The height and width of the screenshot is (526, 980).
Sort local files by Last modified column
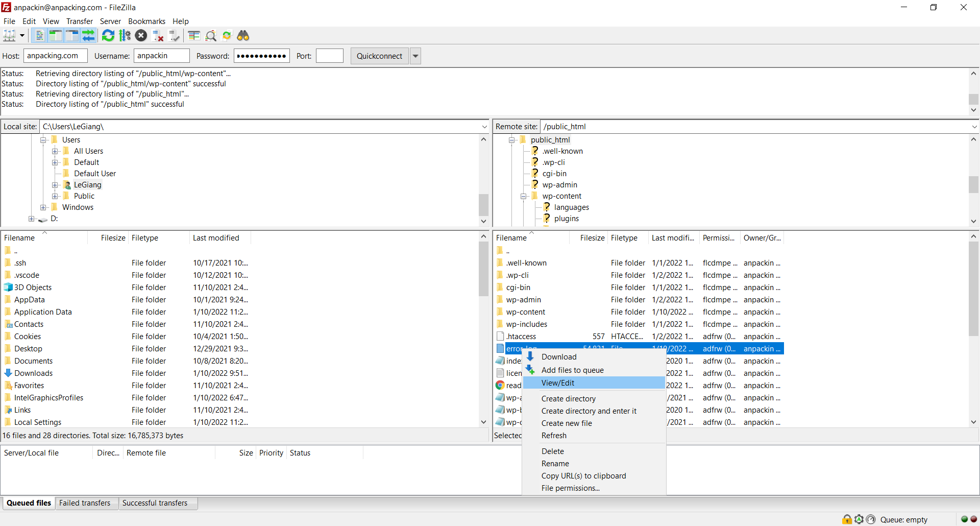220,238
